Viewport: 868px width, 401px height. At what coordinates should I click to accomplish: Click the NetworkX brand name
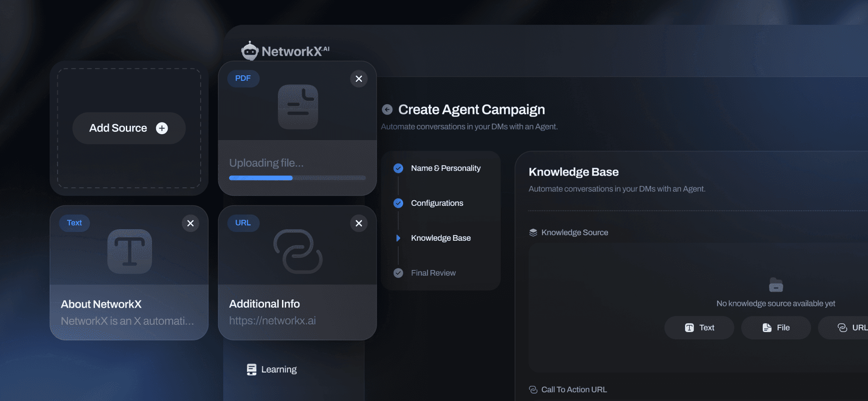tap(296, 51)
